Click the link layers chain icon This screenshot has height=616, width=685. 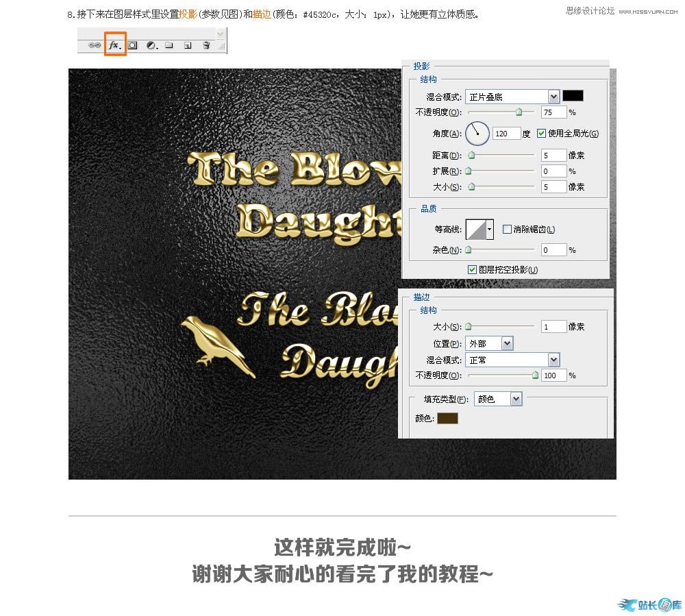95,45
